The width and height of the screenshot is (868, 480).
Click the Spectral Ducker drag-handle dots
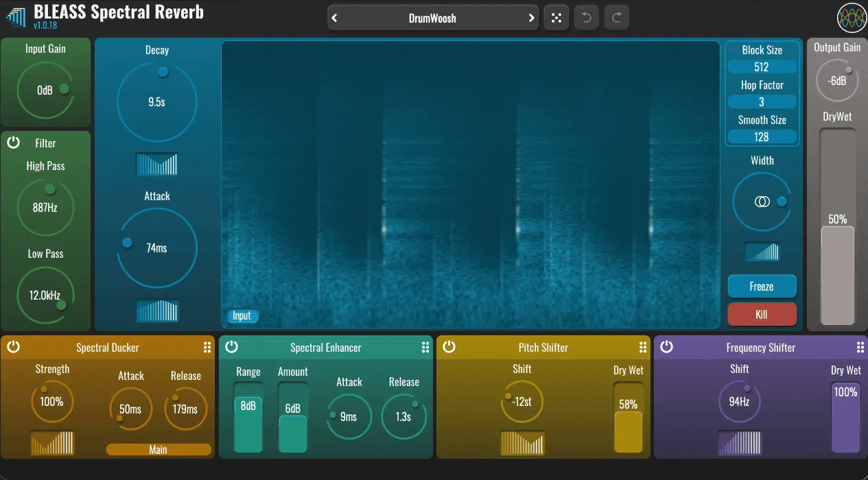point(207,348)
